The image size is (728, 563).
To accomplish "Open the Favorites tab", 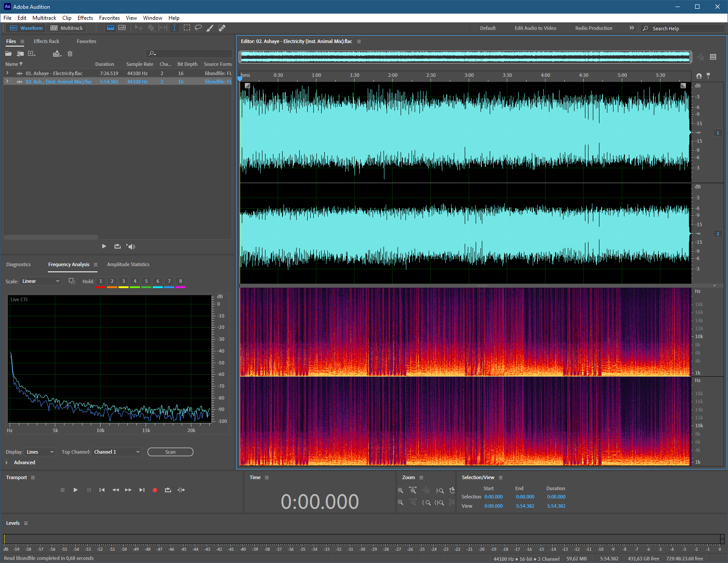I will [86, 41].
